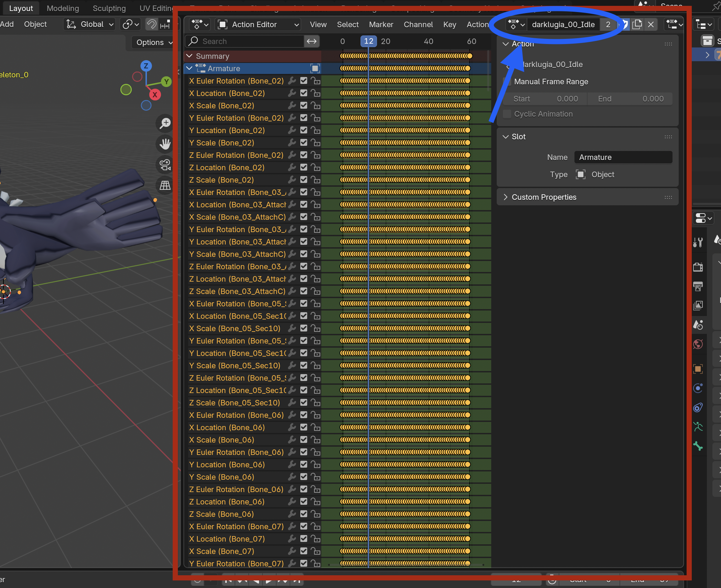Switch to the Modeling workspace tab
The height and width of the screenshot is (588, 721).
[x=63, y=8]
